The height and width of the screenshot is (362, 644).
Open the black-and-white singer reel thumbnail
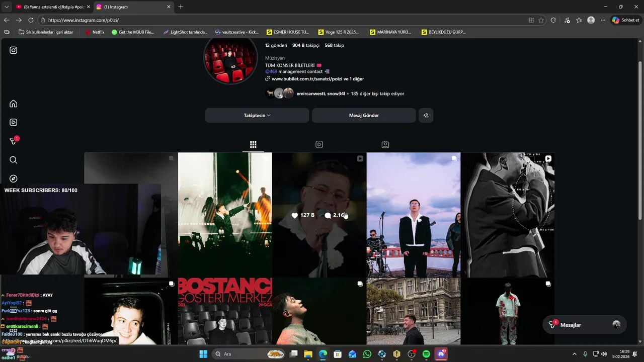click(x=508, y=215)
